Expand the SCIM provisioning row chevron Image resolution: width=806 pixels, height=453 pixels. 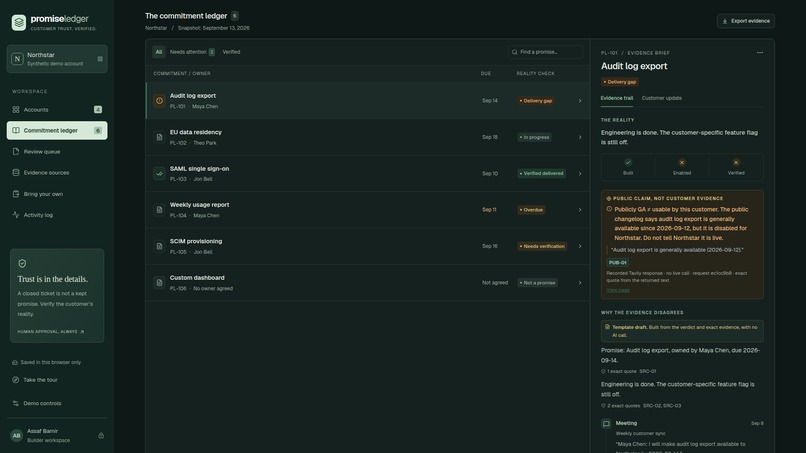tap(580, 246)
